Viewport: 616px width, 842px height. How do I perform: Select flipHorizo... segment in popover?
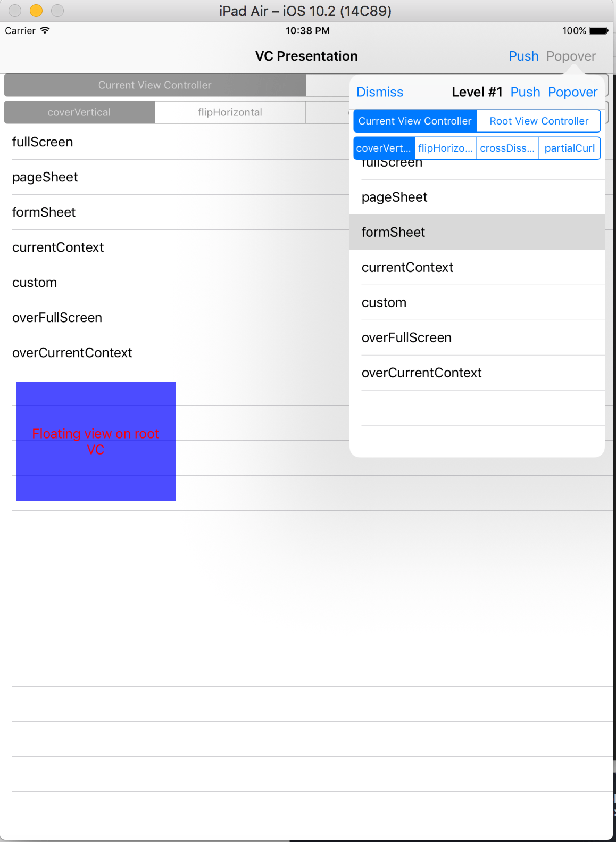tap(446, 148)
